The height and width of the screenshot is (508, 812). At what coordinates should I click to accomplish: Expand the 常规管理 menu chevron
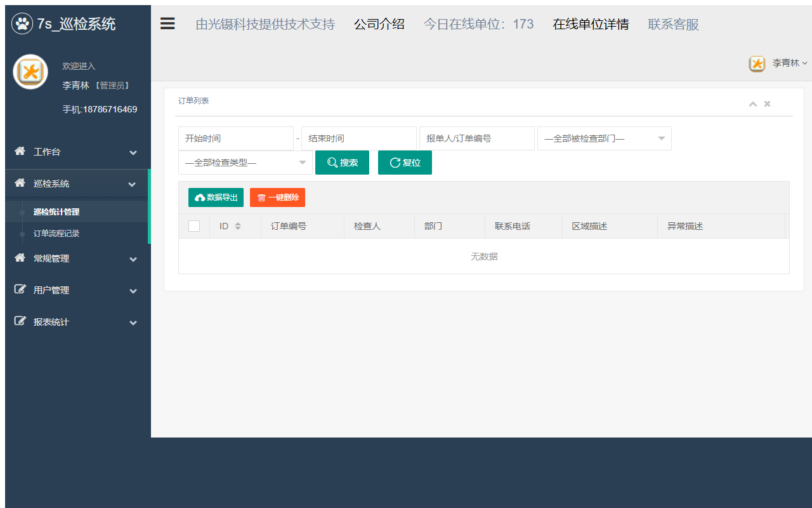[x=133, y=260]
